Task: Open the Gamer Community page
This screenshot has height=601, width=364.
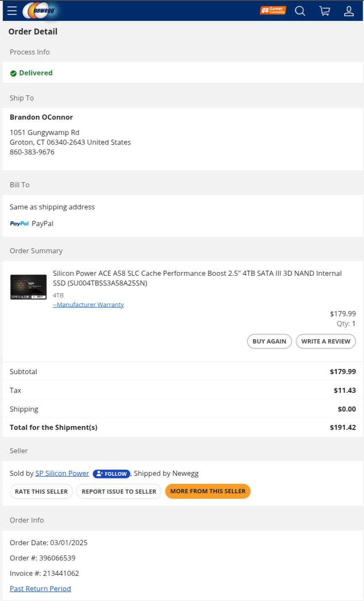Action: click(x=273, y=10)
